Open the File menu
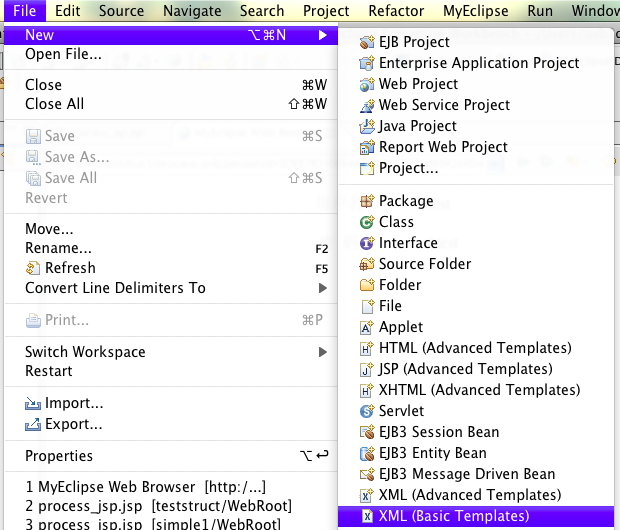Viewport: 620px width, 530px height. [25, 11]
